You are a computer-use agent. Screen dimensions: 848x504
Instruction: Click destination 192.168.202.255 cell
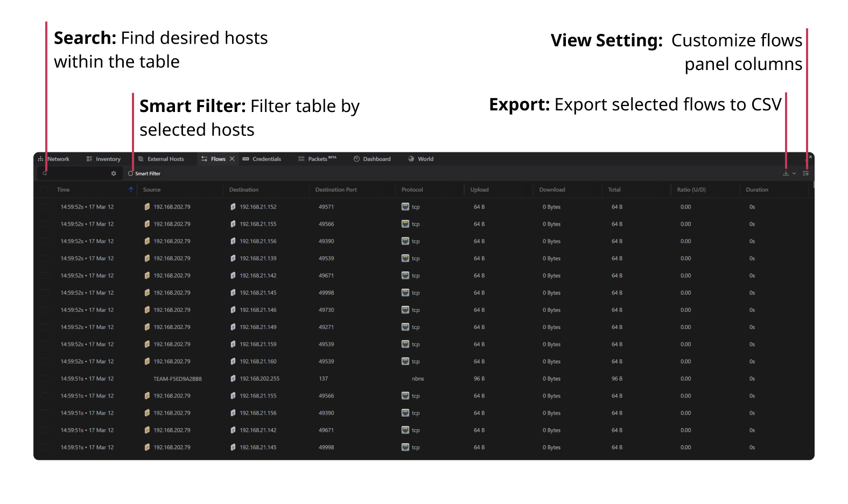[x=260, y=379]
